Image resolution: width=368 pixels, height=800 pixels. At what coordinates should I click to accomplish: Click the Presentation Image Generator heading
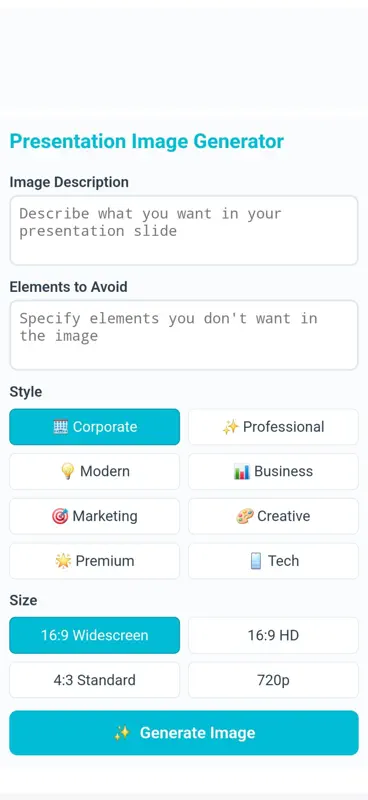click(x=147, y=141)
